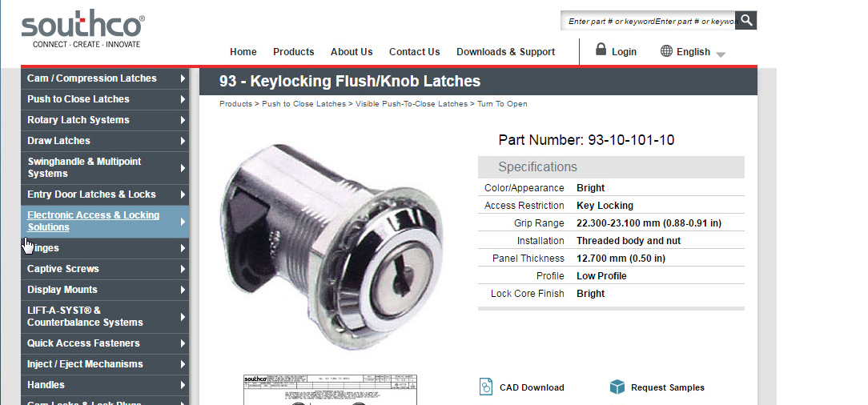Click the globe language icon

pyautogui.click(x=666, y=51)
